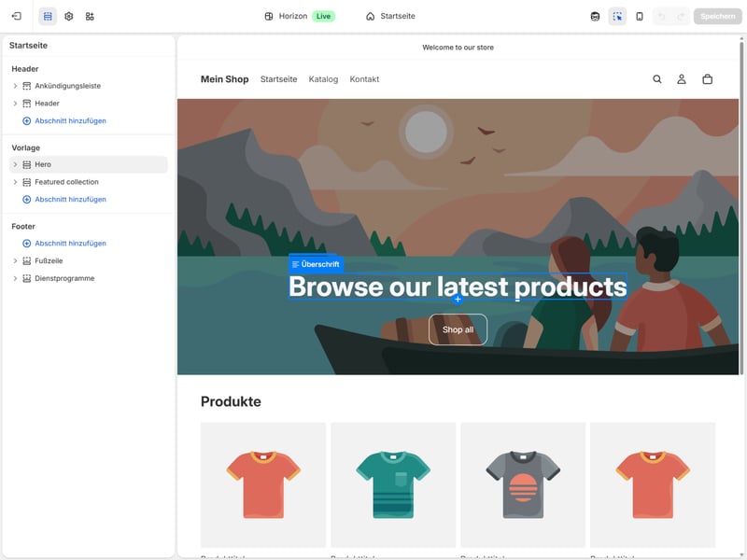Click Abschnitt hinzufügen under Footer
The width and height of the screenshot is (747, 560).
(70, 243)
